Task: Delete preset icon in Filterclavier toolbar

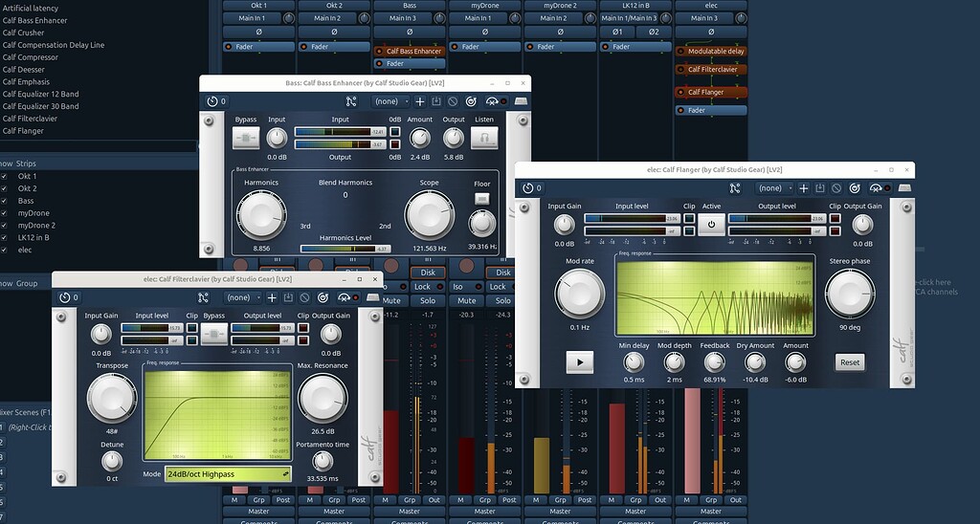Action: coord(305,298)
